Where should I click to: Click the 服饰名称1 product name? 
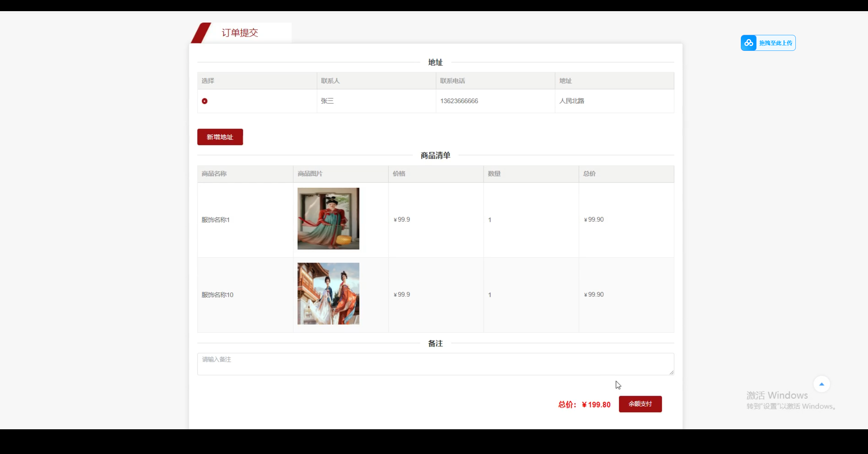click(216, 220)
